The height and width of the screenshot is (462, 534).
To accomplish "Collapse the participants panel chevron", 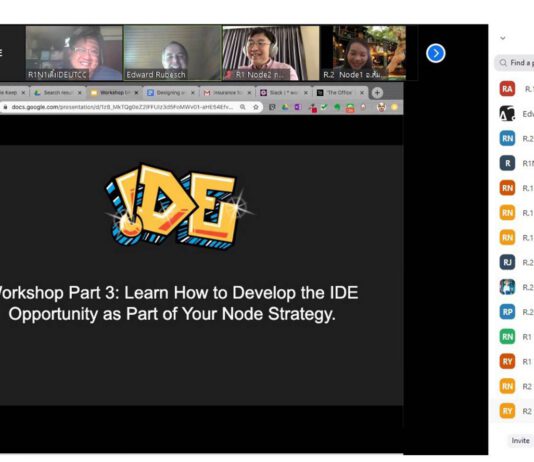I will [503, 38].
